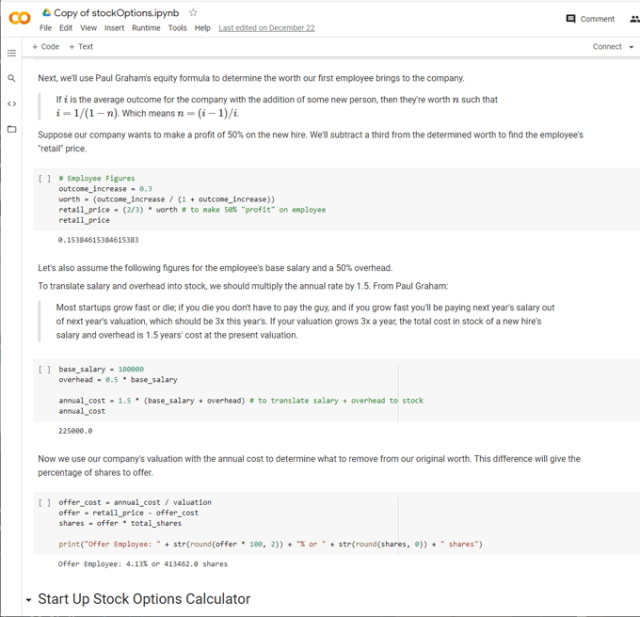Screen dimensions: 640x617
Task: Run the Employee Figures code cell
Action: coord(43,178)
